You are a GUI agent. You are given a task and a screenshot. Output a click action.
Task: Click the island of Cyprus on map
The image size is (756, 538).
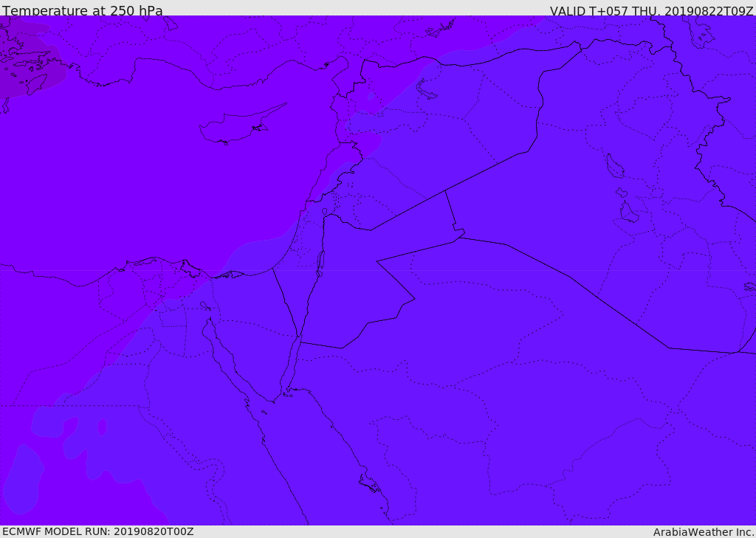pyautogui.click(x=242, y=125)
